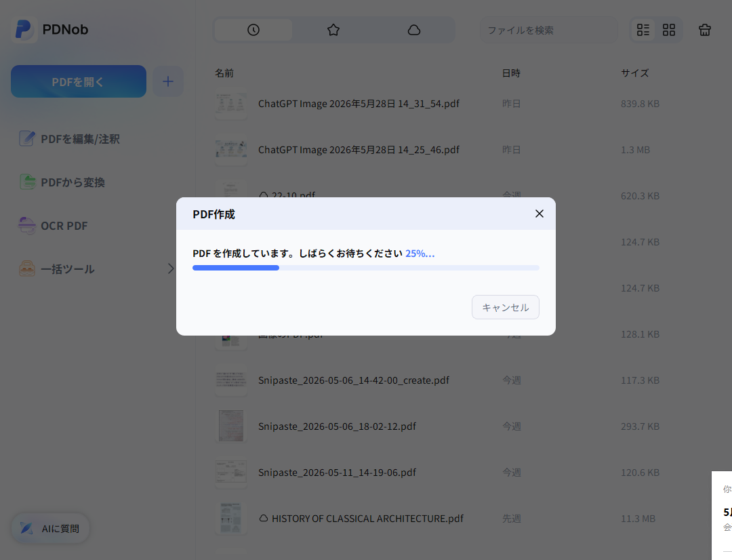Click the 293.7 KB size value
The height and width of the screenshot is (560, 732).
(640, 426)
